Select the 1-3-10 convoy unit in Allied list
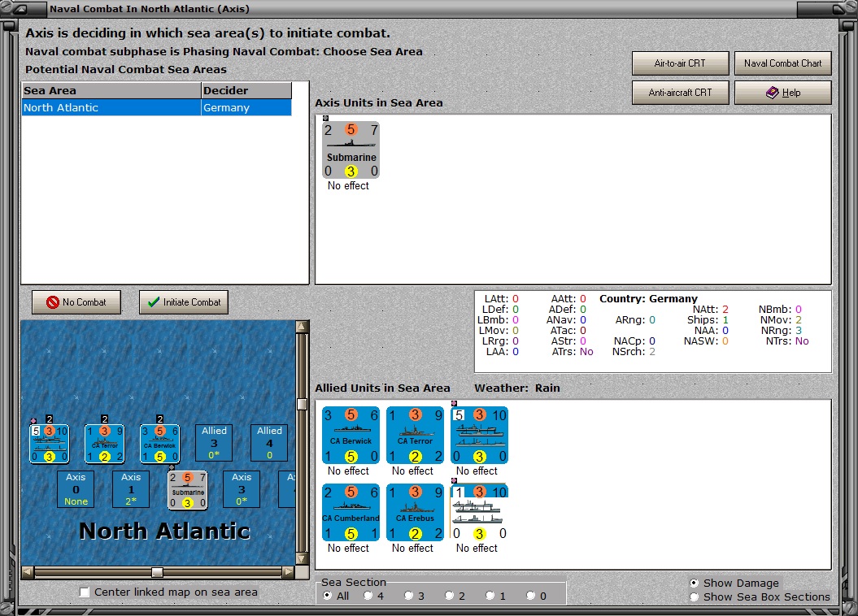 point(479,512)
